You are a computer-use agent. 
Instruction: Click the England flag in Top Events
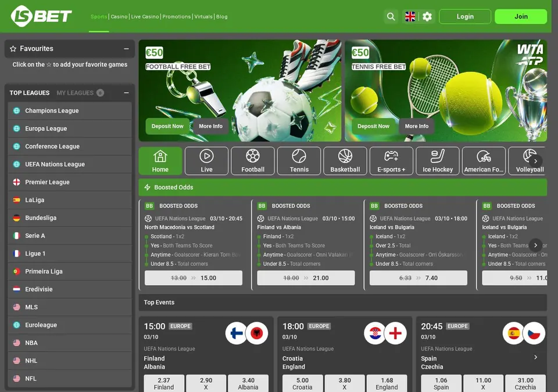pos(395,333)
